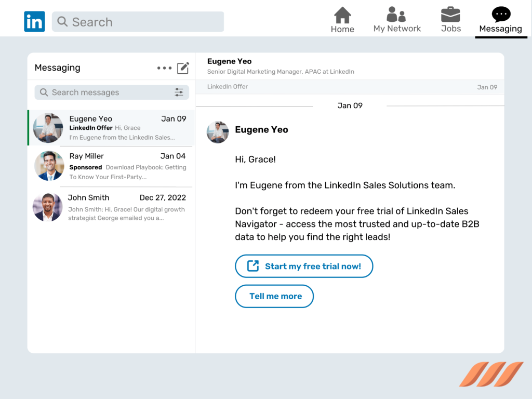Click John Smith's profile photo
The height and width of the screenshot is (399, 532).
[47, 207]
